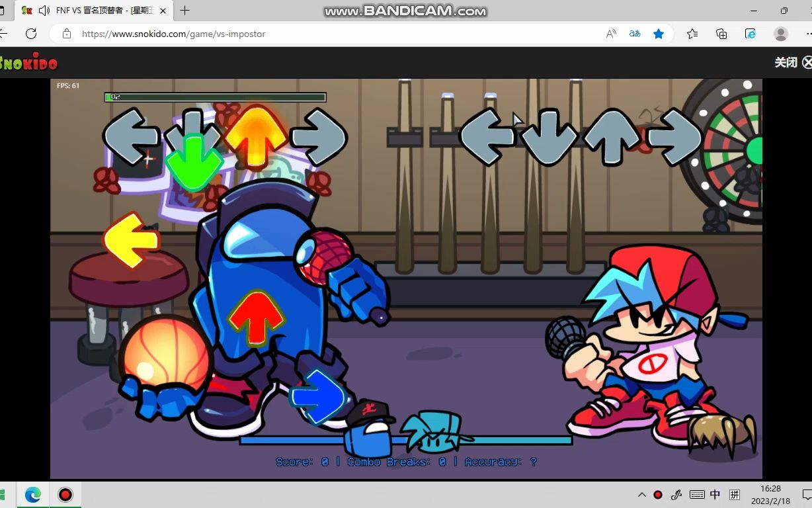The height and width of the screenshot is (508, 812).
Task: Click the opponent's left arrow receptor
Action: (131, 137)
